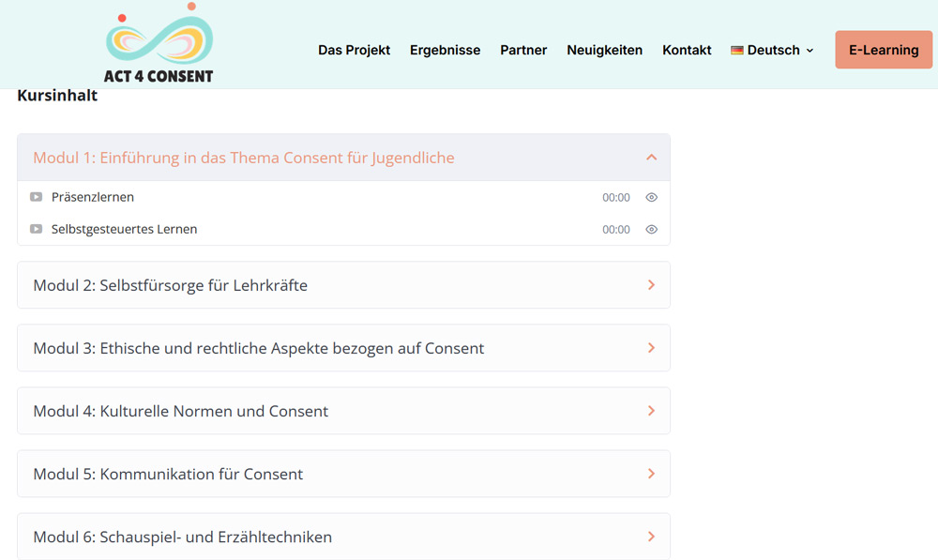Toggle the eye preview icon for Präsenzlernen

652,198
